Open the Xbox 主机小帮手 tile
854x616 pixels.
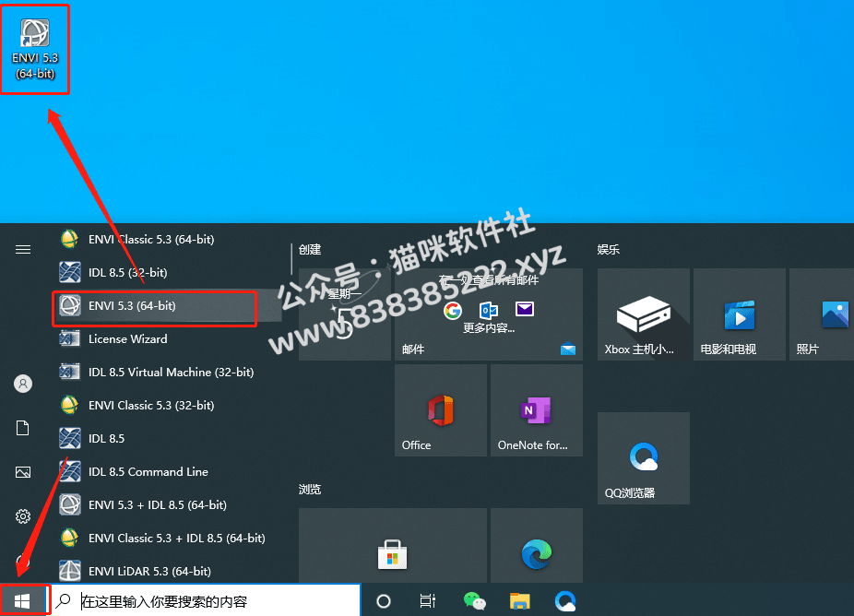pyautogui.click(x=643, y=314)
